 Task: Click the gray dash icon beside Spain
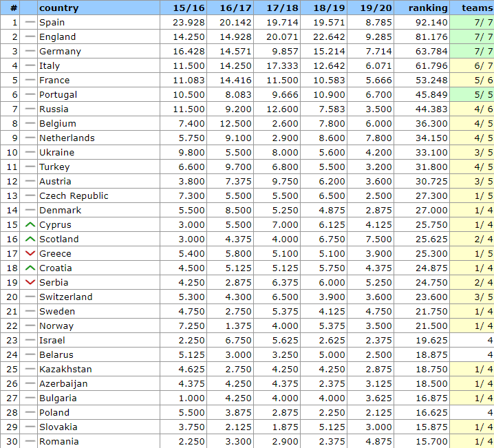pos(30,23)
